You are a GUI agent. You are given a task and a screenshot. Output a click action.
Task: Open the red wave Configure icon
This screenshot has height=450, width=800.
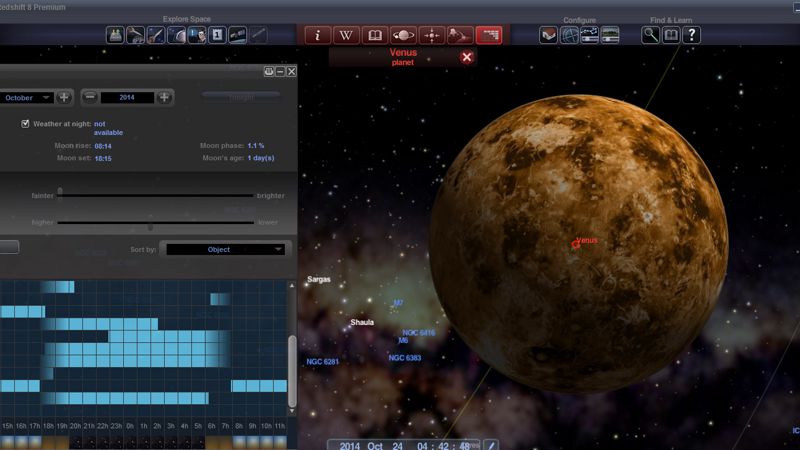(x=548, y=35)
